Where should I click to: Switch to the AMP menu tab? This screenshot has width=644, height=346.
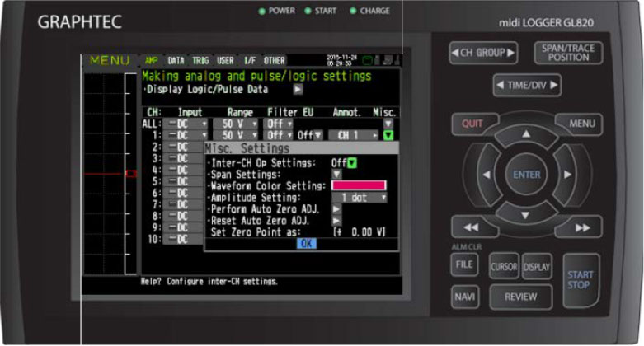[x=152, y=61]
